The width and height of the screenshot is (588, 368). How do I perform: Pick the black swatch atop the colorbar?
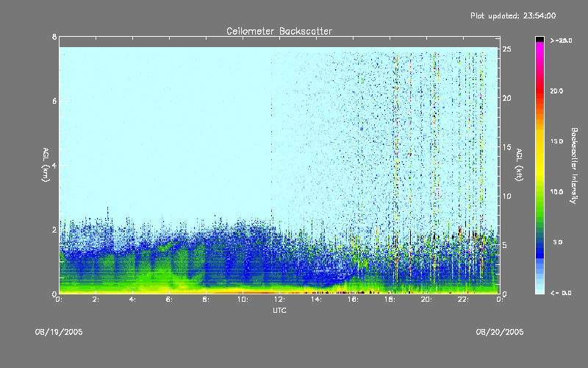(539, 39)
